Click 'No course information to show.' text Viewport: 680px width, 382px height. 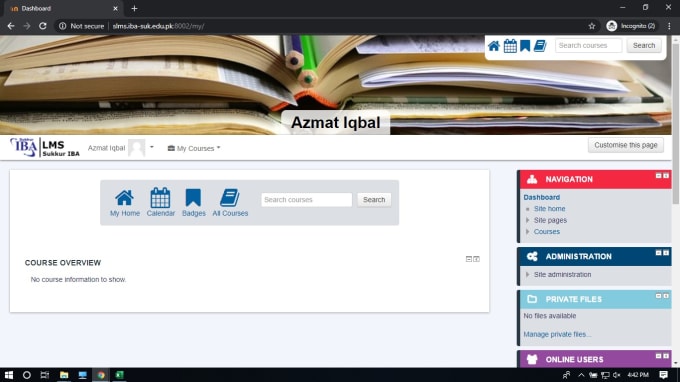(78, 280)
